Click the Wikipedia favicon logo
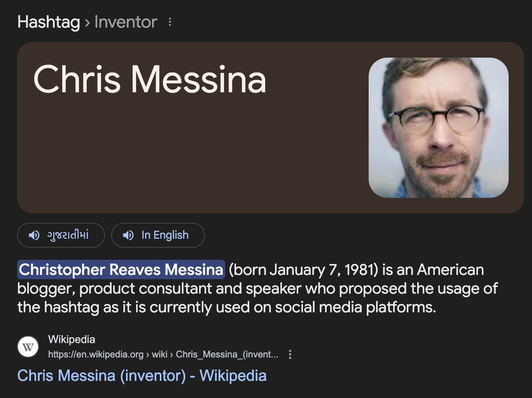This screenshot has width=532, height=398. coord(28,347)
